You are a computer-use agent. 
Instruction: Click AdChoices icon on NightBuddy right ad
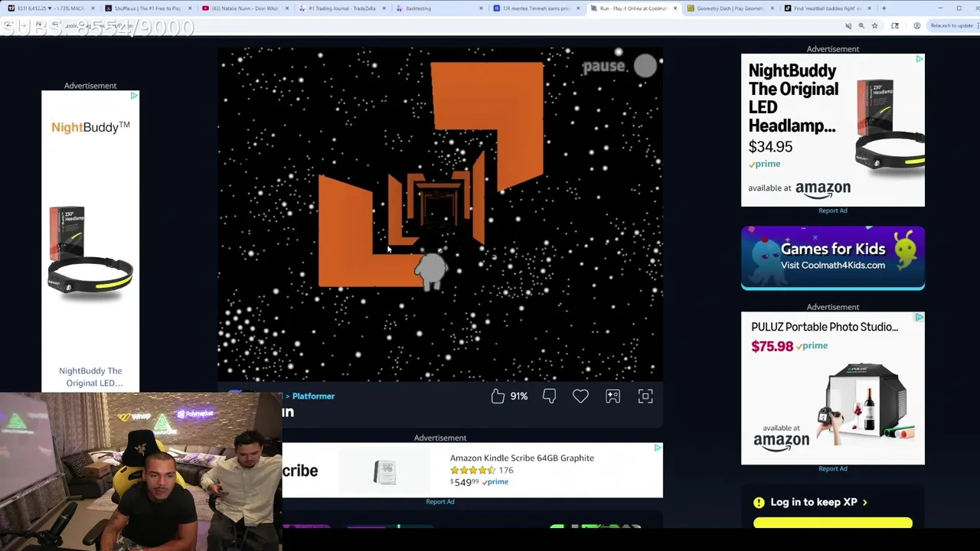click(920, 59)
